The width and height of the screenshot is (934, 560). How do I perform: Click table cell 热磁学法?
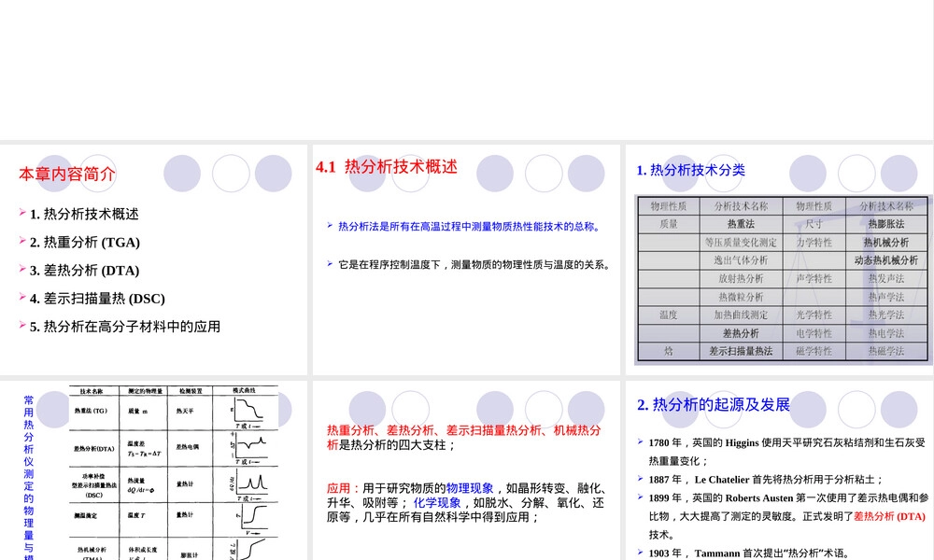(x=886, y=351)
